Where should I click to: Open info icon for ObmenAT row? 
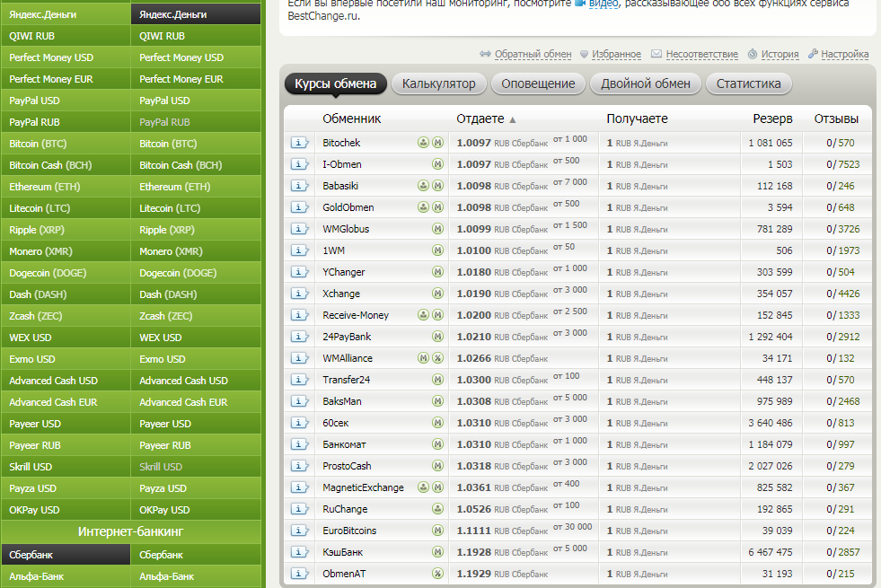pyautogui.click(x=299, y=574)
